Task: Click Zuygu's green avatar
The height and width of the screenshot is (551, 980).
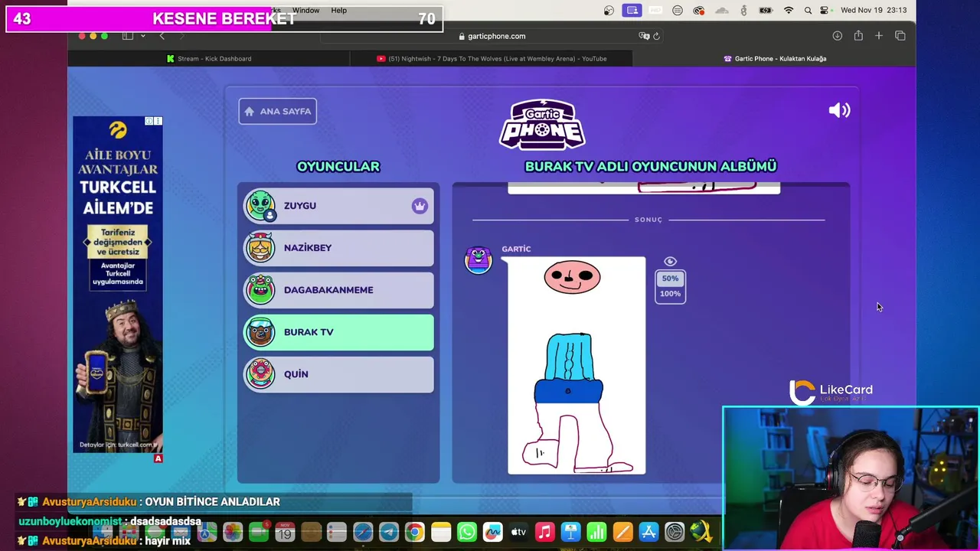Action: coord(260,205)
